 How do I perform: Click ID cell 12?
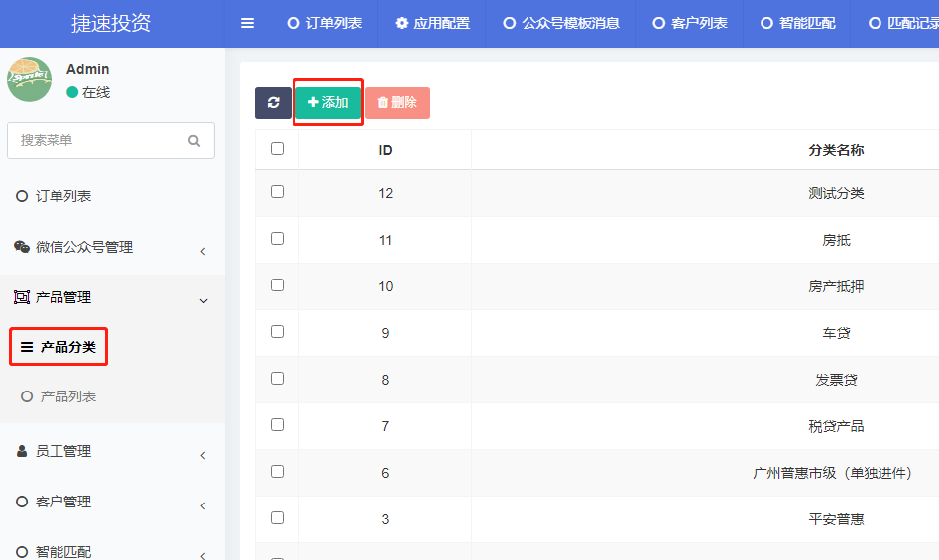pyautogui.click(x=385, y=193)
